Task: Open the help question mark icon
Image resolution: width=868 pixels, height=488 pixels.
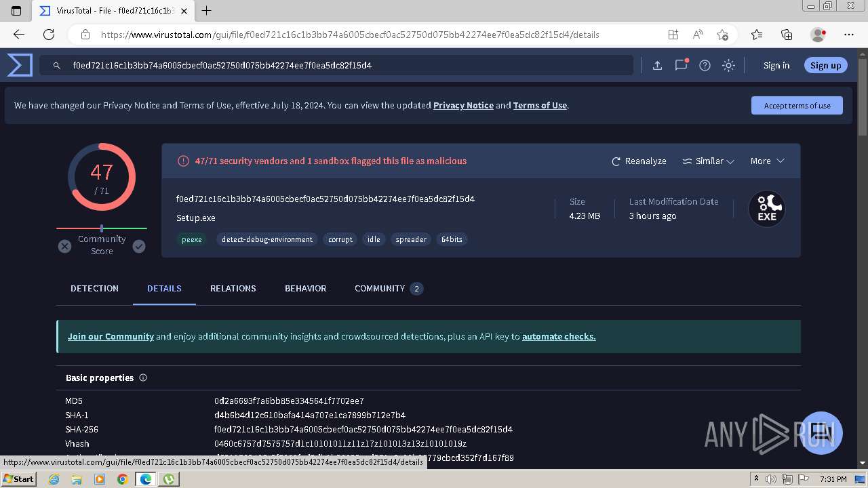Action: (705, 66)
